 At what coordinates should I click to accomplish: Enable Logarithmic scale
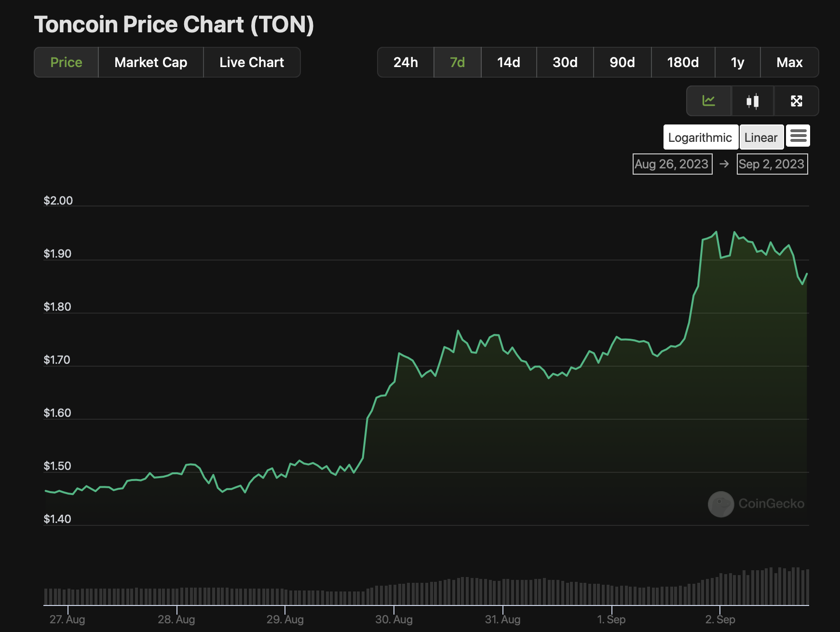(701, 137)
